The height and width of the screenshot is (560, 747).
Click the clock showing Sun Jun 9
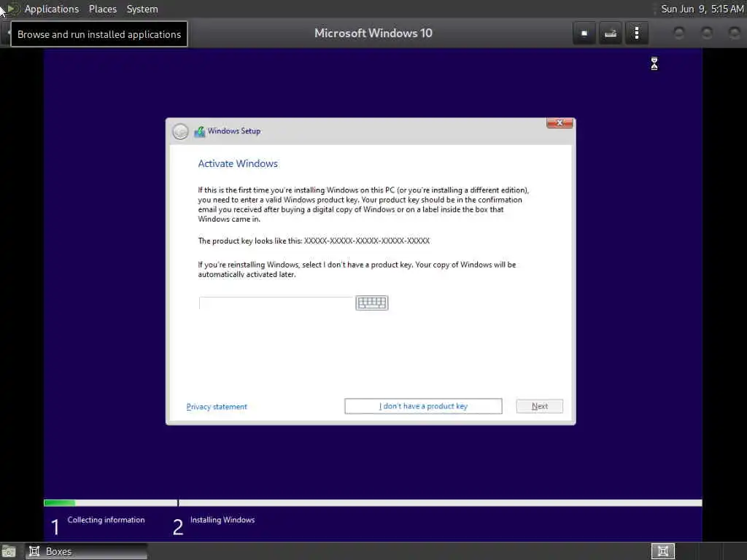click(703, 9)
